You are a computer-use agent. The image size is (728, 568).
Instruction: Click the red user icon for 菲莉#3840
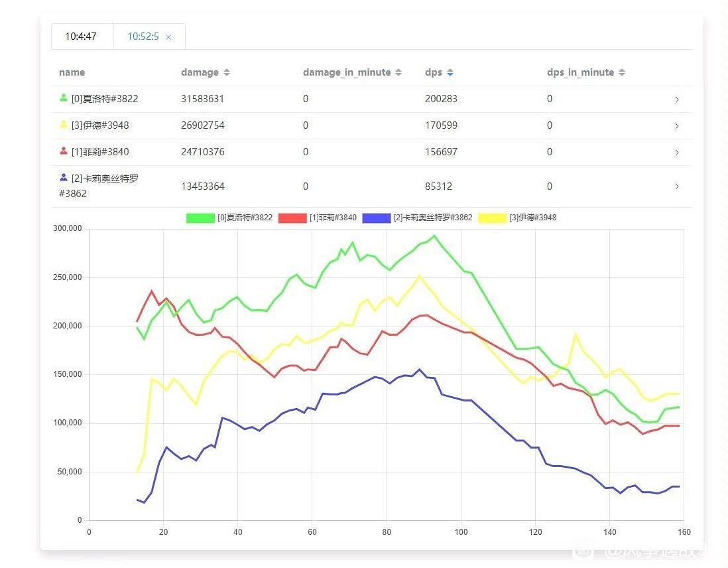click(x=64, y=151)
